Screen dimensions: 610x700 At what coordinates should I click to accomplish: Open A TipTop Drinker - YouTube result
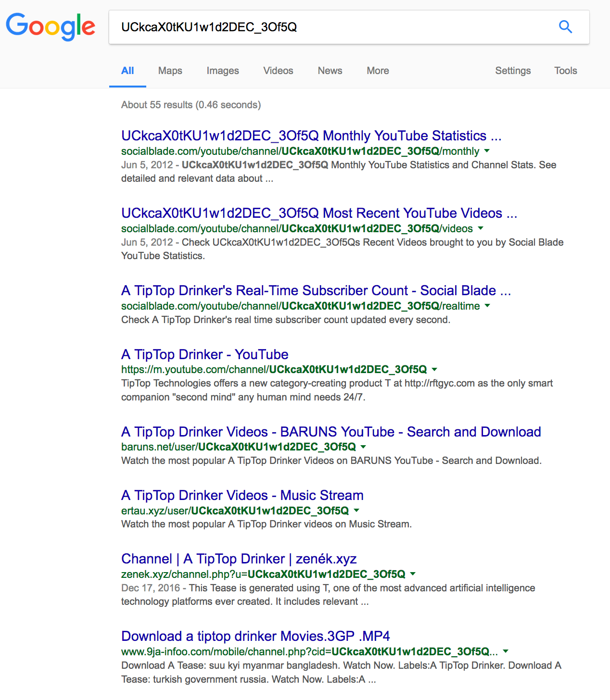(x=205, y=354)
